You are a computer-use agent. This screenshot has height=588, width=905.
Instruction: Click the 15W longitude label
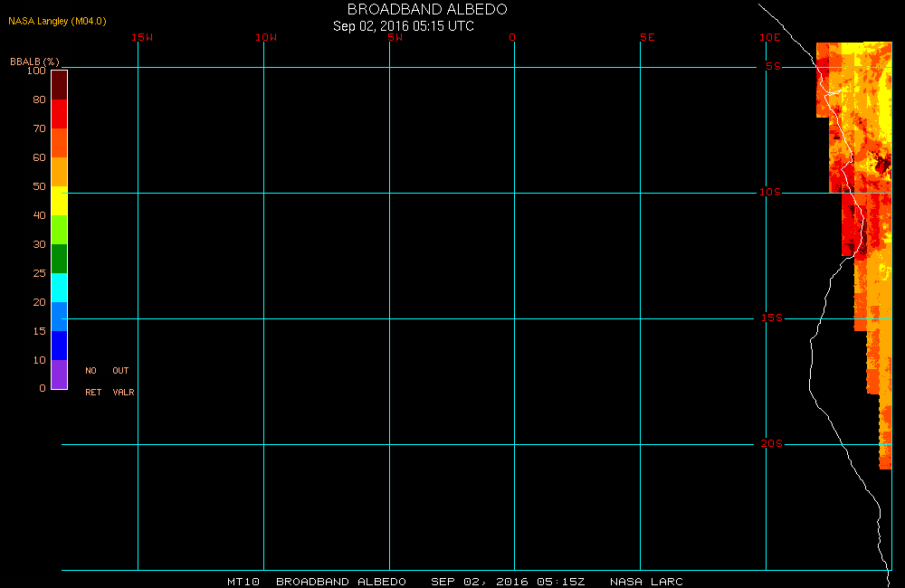click(x=142, y=37)
